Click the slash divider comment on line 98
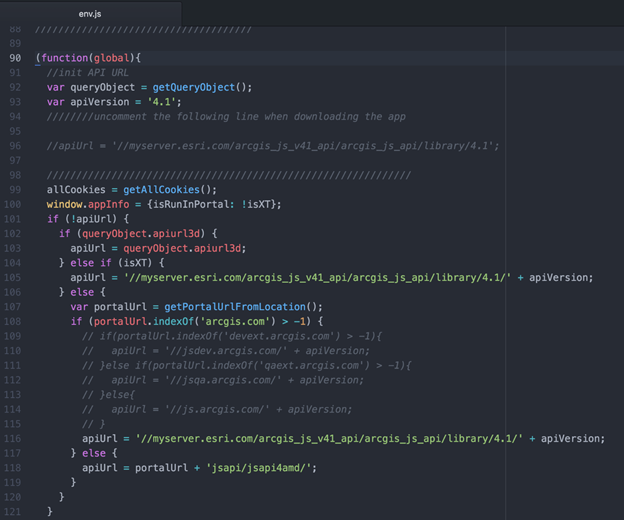The height and width of the screenshot is (520, 624). click(x=228, y=175)
